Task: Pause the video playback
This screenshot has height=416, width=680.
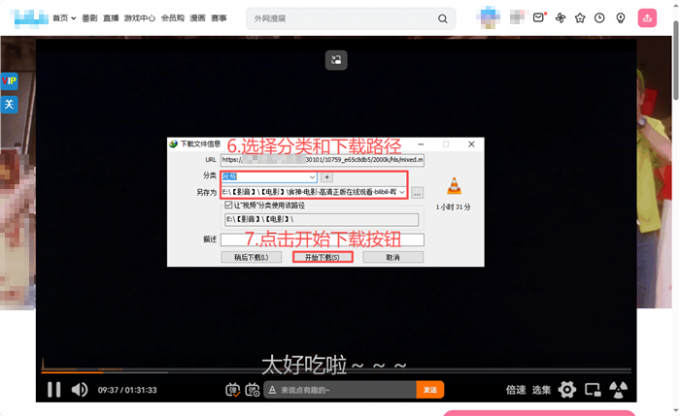Action: pos(54,390)
